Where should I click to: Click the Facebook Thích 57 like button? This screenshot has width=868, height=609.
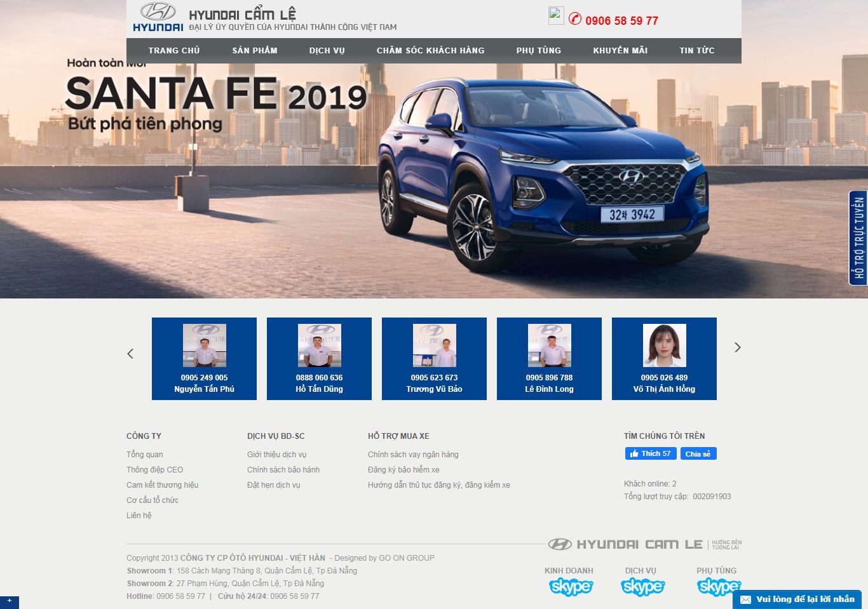pyautogui.click(x=651, y=453)
